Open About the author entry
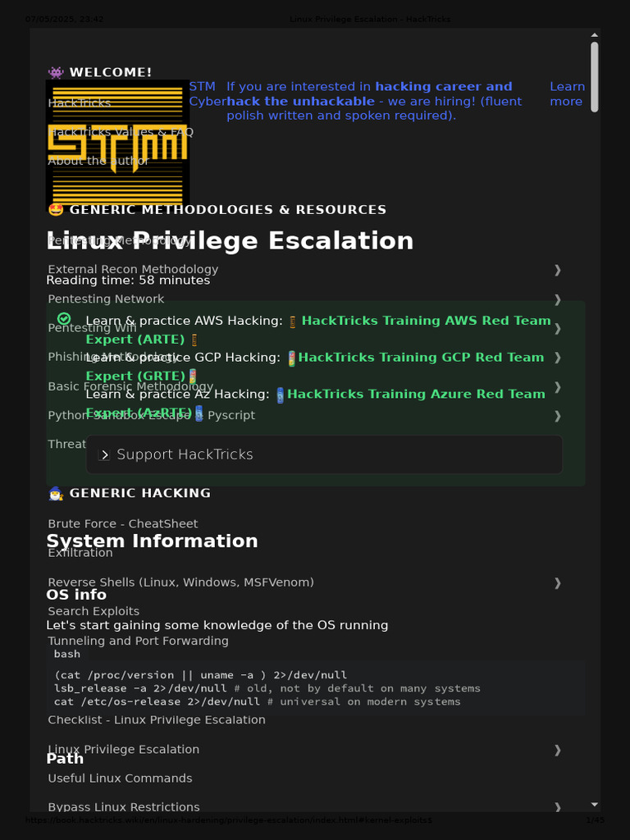The height and width of the screenshot is (840, 630). click(x=98, y=161)
